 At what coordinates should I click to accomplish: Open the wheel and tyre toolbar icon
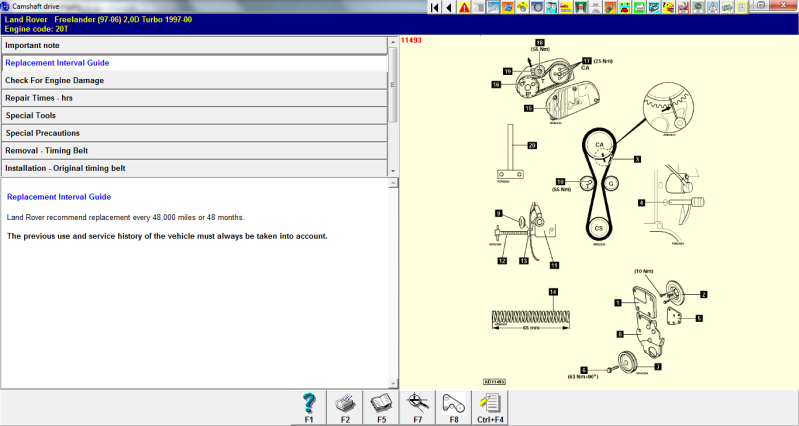[537, 7]
